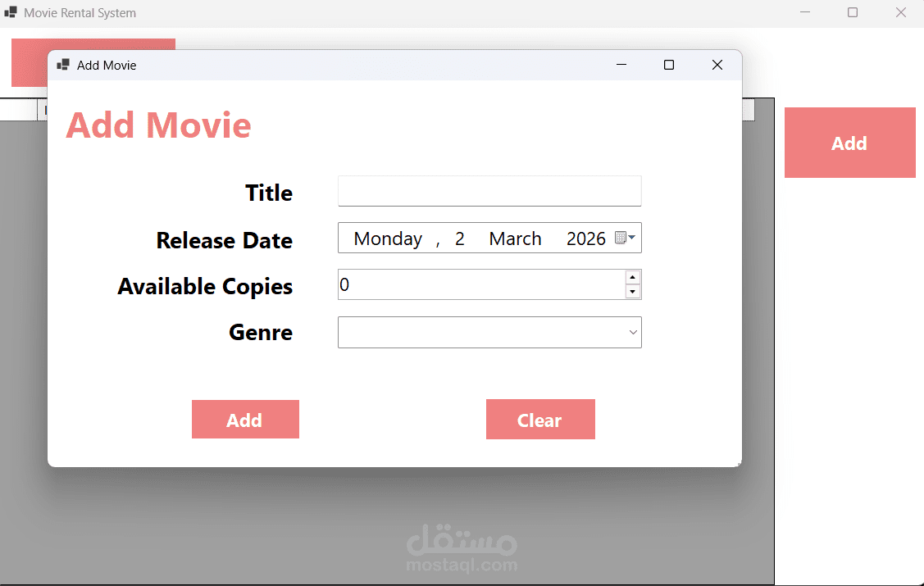Select the year 2026 in Release Date
Image resolution: width=924 pixels, height=586 pixels.
coord(585,238)
